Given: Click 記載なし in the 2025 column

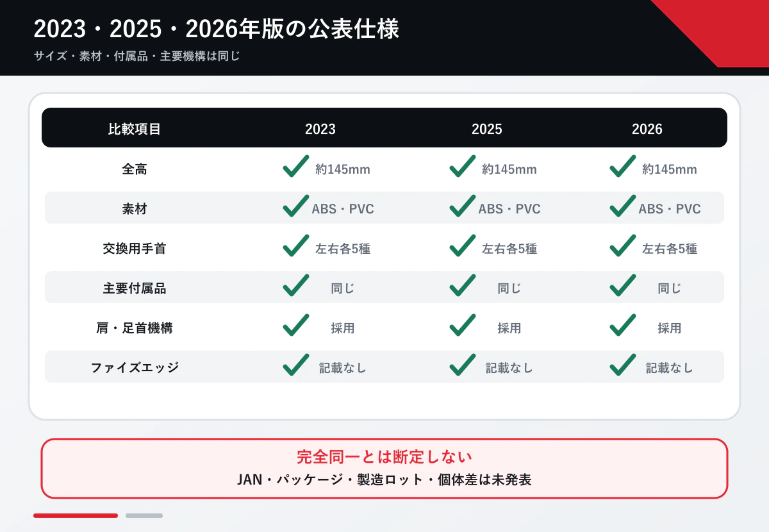Looking at the screenshot, I should click(509, 368).
